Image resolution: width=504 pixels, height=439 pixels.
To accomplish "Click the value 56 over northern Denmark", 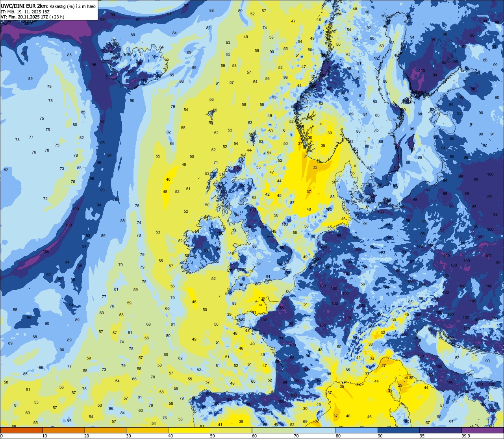I will coord(352,173).
